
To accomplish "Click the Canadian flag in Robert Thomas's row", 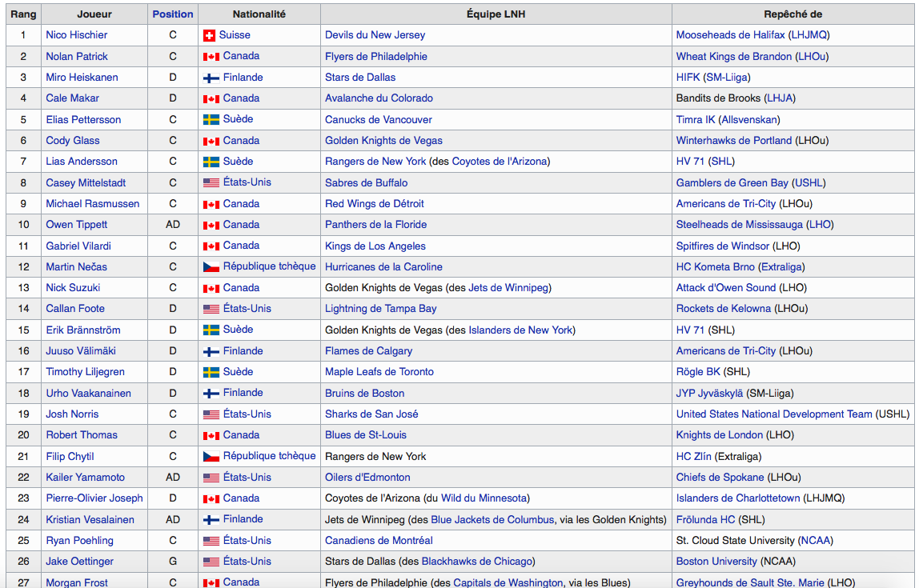I will [211, 436].
